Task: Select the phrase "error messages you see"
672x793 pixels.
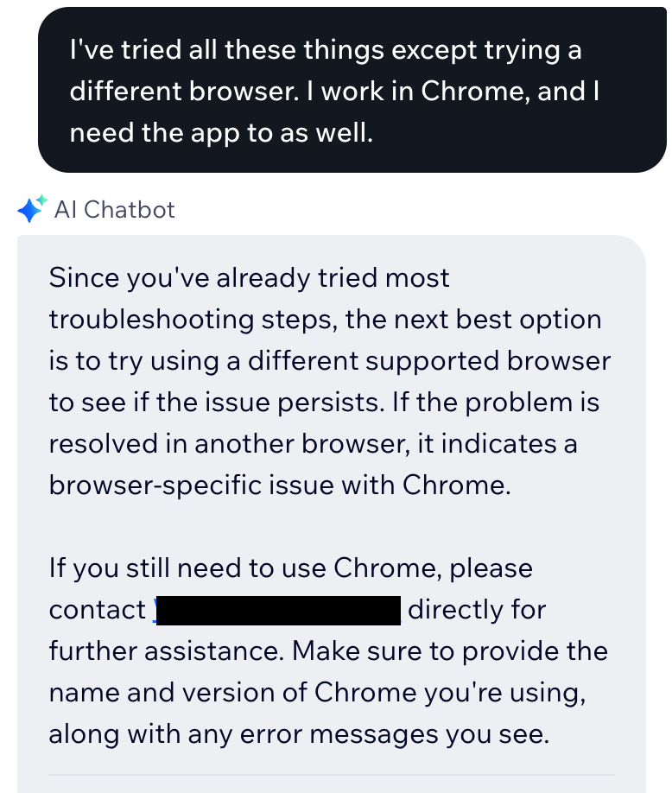Action: (389, 733)
